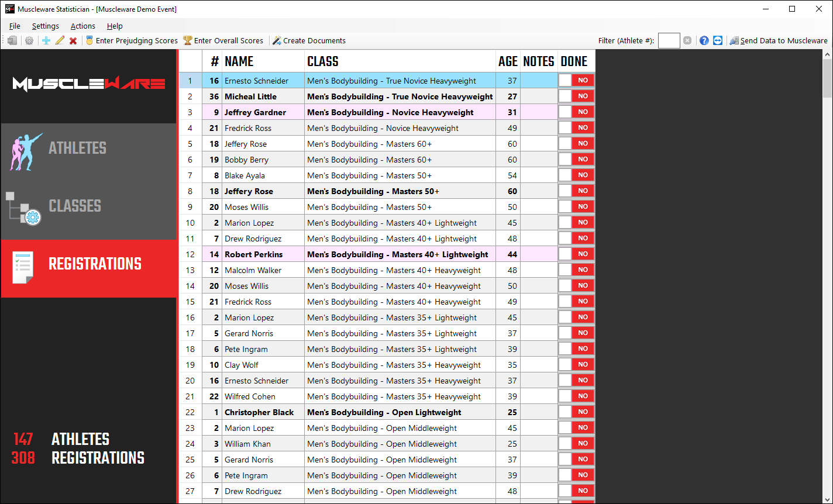Open the Settings menu
833x504 pixels.
point(46,26)
